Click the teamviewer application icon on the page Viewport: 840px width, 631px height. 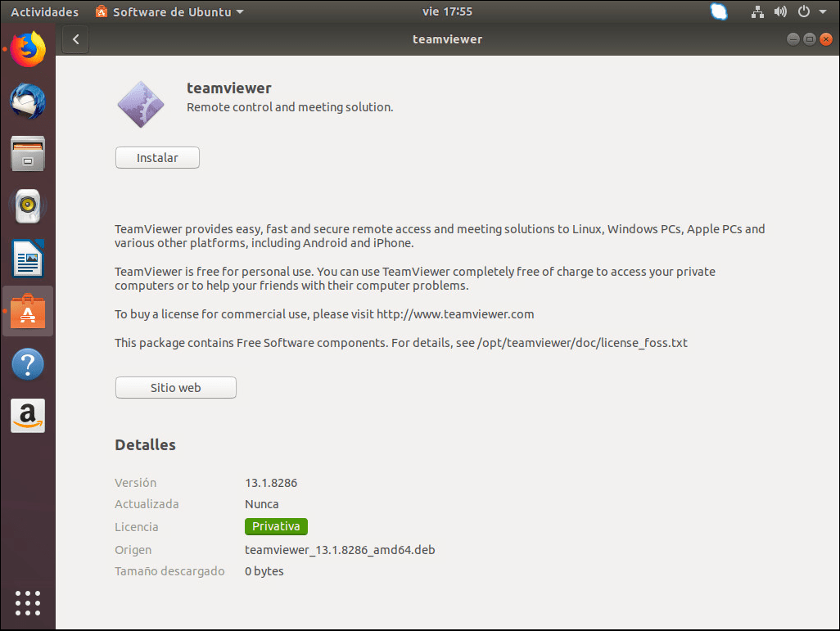141,104
